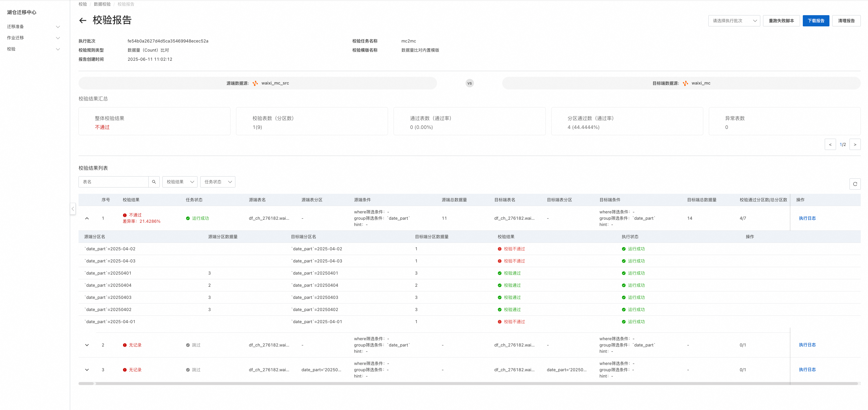Click the 校验表数 1(9) card
The image size is (868, 410).
click(312, 121)
